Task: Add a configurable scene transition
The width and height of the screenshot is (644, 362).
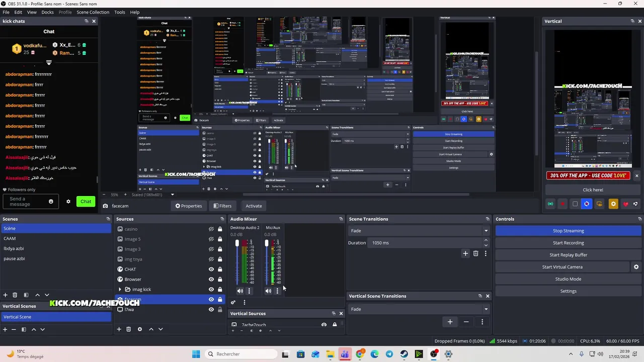Action: coord(465,253)
